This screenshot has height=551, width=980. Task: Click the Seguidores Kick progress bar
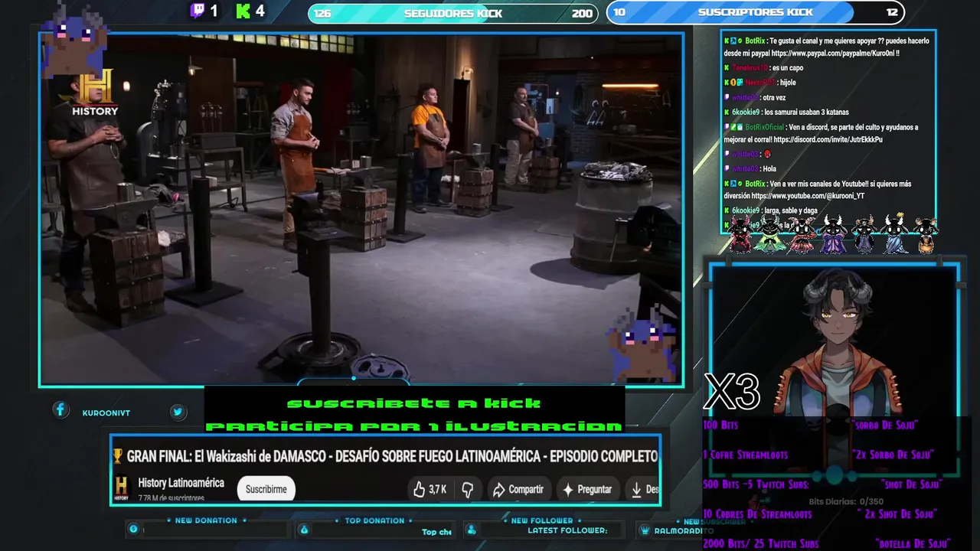(453, 13)
